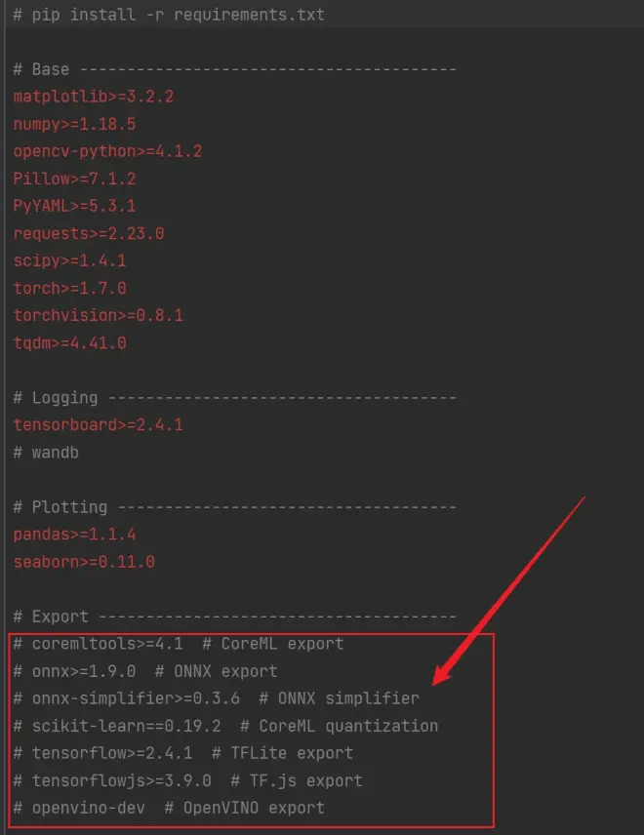644x835 pixels.
Task: Click the seaborn>=0.11.0 requirement line
Action: coord(84,561)
